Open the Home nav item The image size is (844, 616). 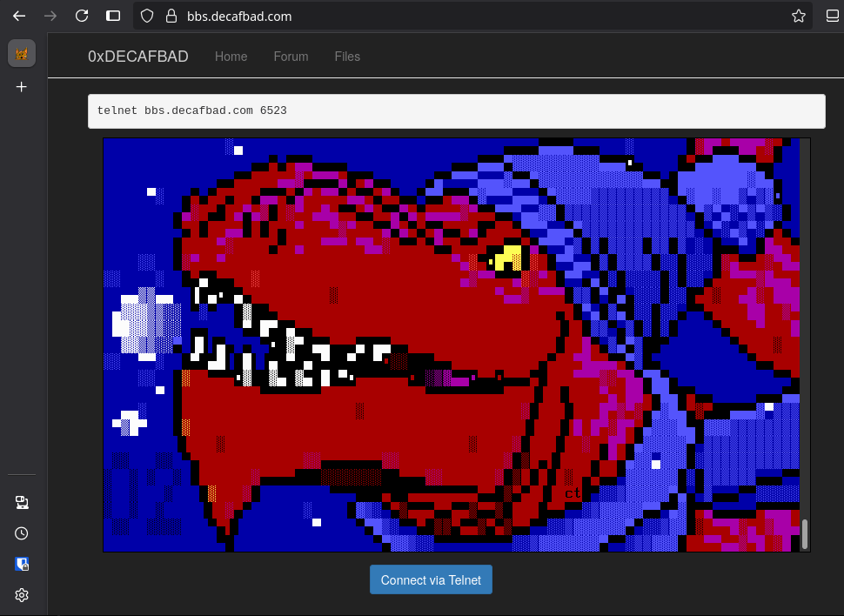click(x=231, y=57)
